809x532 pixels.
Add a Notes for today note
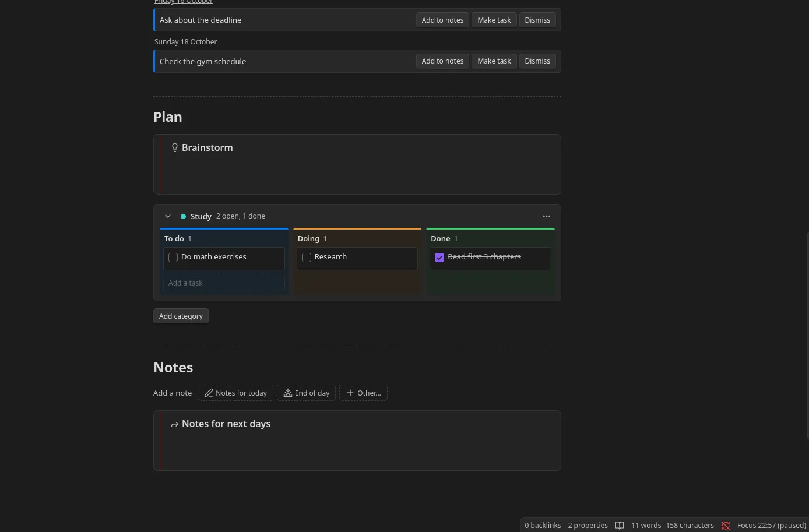pyautogui.click(x=235, y=393)
